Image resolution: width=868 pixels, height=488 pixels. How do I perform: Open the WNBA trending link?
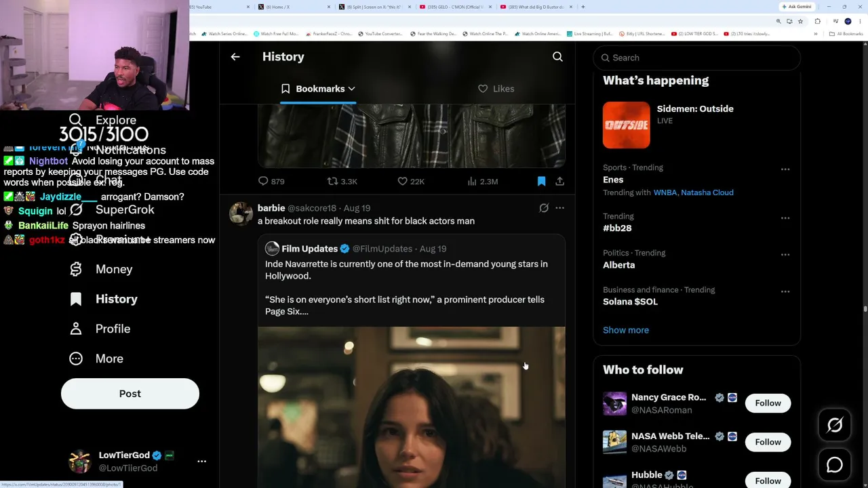[665, 192]
